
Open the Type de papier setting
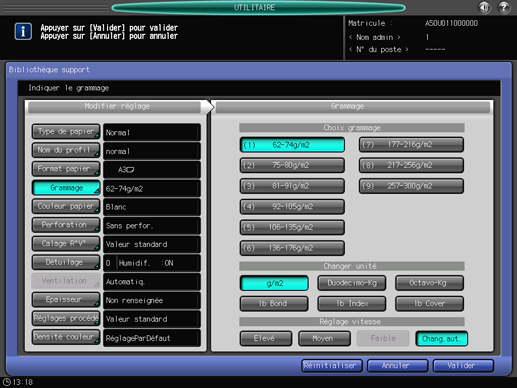click(66, 132)
